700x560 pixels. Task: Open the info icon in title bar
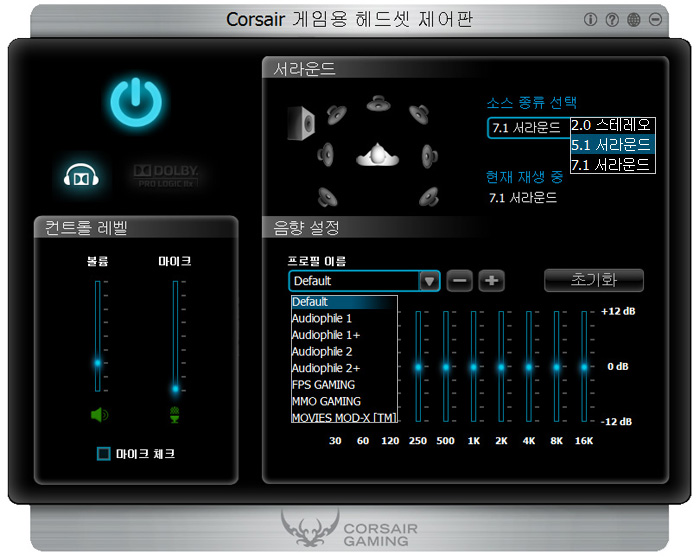(590, 20)
